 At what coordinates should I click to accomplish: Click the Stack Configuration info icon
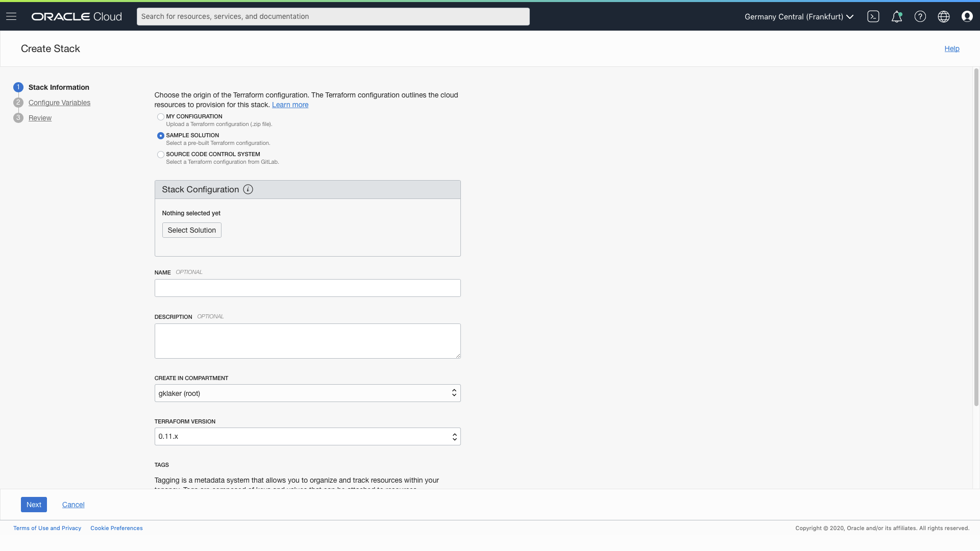click(x=248, y=189)
